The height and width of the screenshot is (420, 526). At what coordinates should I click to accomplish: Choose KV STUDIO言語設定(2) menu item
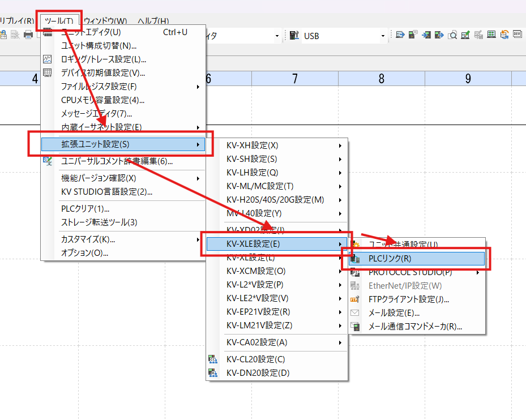(x=123, y=192)
